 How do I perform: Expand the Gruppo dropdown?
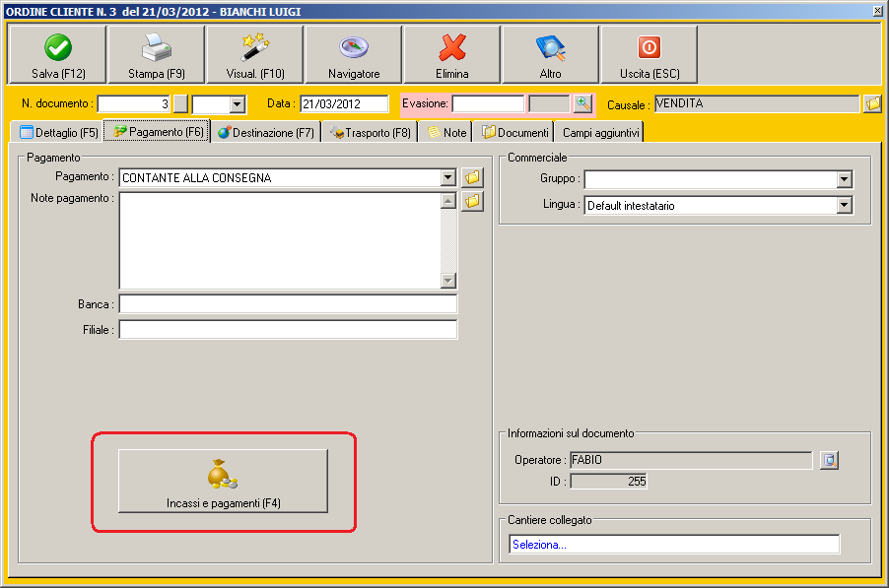845,179
